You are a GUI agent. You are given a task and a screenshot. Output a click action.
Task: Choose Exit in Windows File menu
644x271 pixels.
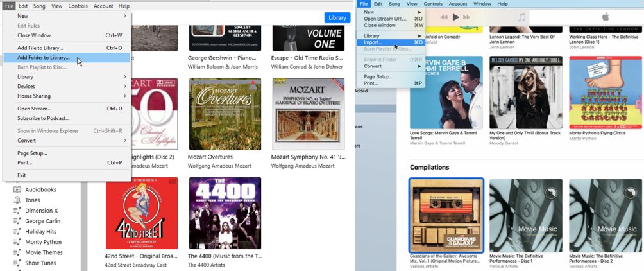click(67, 175)
